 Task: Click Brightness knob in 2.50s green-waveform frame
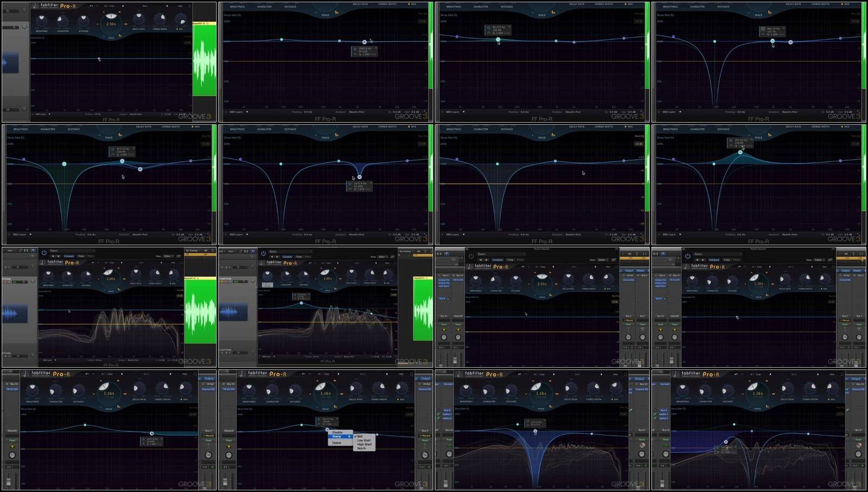[x=41, y=21]
